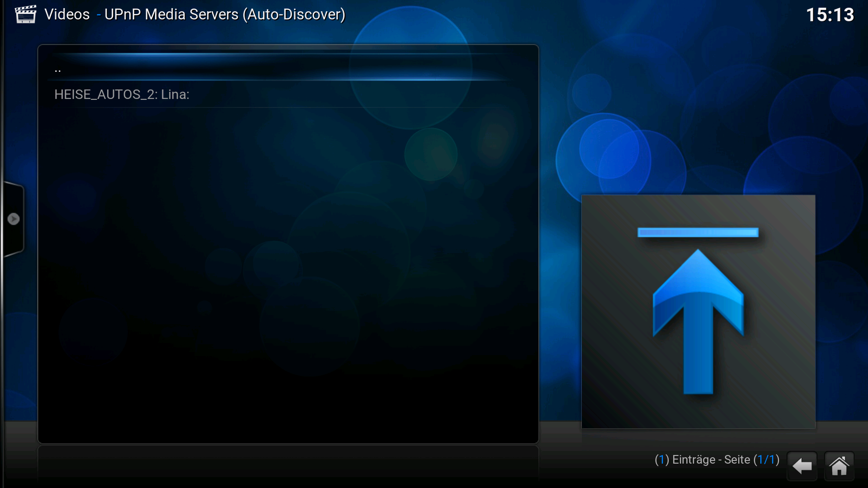This screenshot has height=488, width=868.
Task: Click the 15:13 clock display
Action: (830, 15)
